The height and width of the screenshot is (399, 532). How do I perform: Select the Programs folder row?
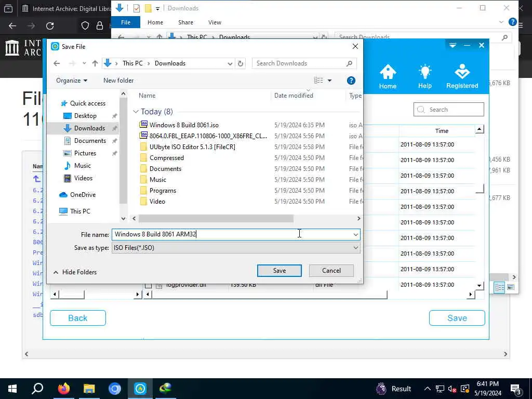[163, 190]
